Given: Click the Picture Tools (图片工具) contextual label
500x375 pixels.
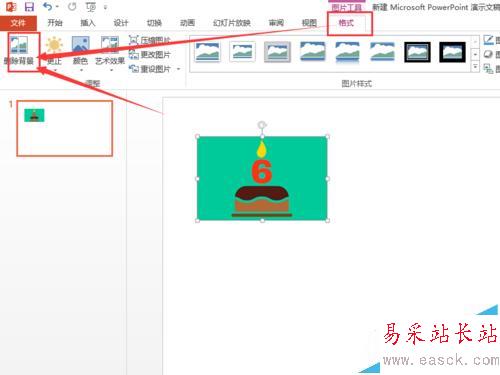Looking at the screenshot, I should [x=347, y=7].
